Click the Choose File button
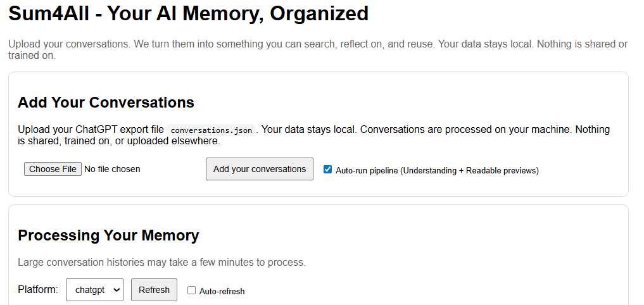 click(x=53, y=169)
